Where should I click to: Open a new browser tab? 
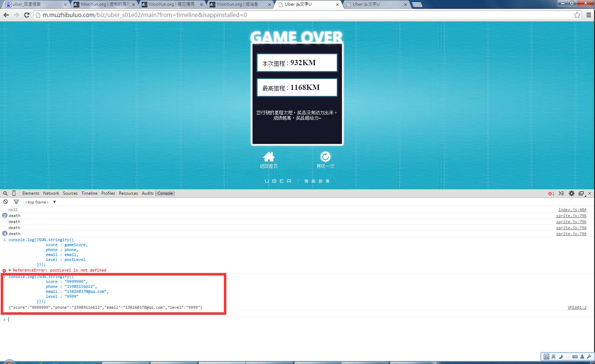click(x=417, y=5)
